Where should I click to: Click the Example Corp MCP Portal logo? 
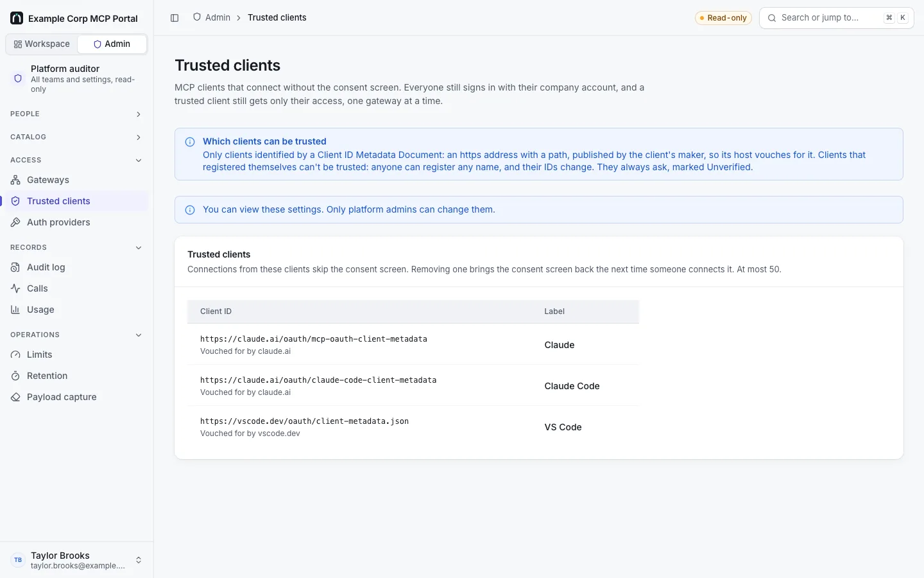click(17, 18)
